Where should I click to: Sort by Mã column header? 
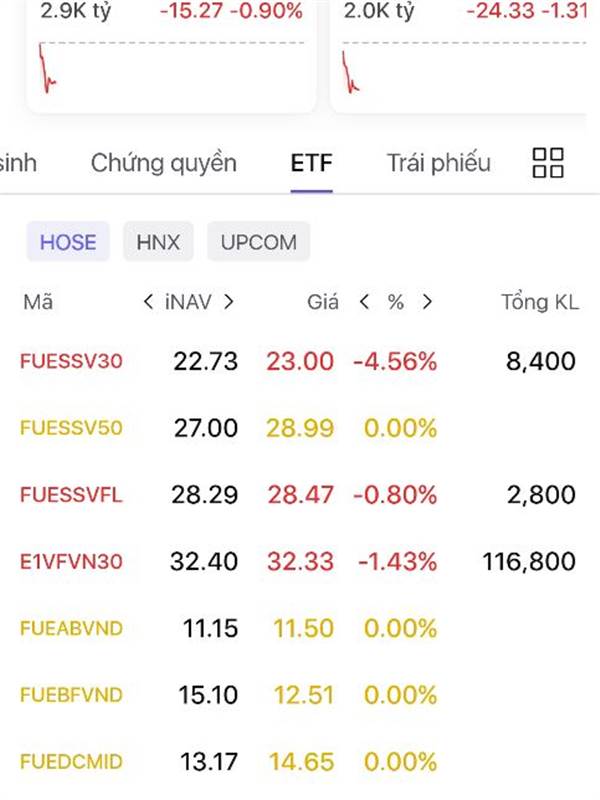coord(38,302)
